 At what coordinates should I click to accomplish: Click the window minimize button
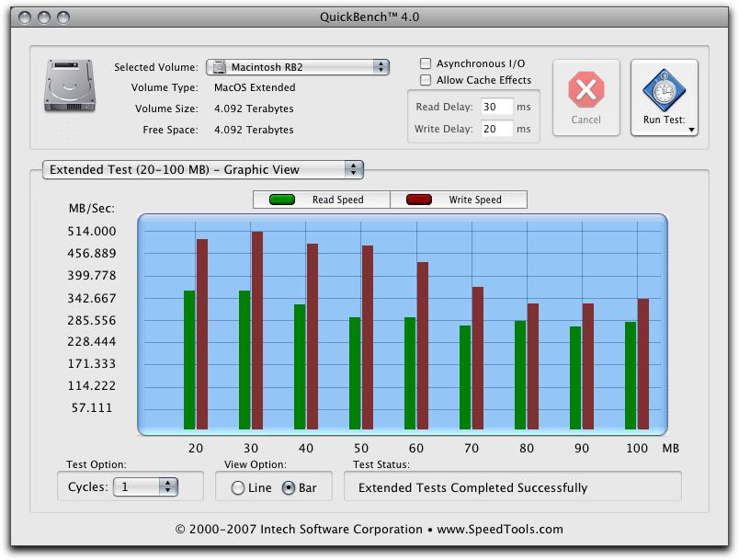tap(44, 17)
